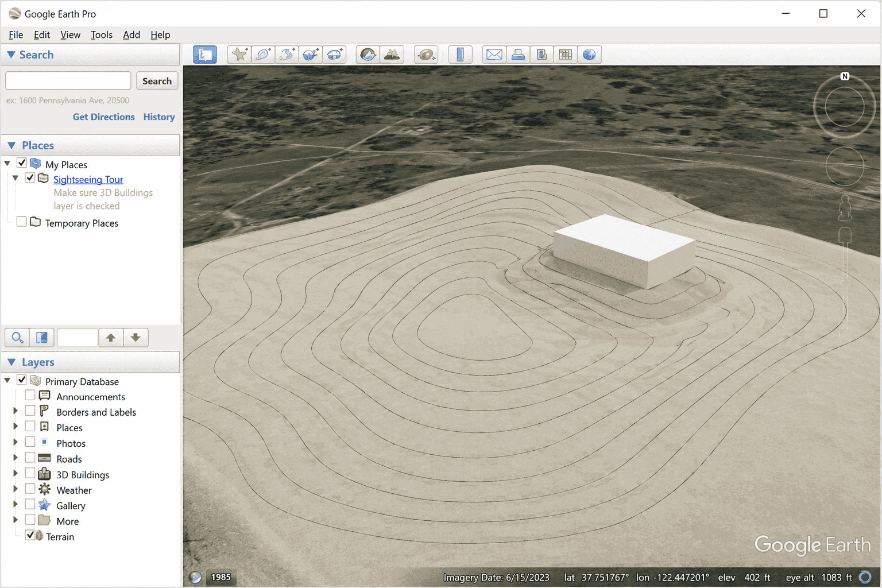Select the Add Placemark tool

239,55
